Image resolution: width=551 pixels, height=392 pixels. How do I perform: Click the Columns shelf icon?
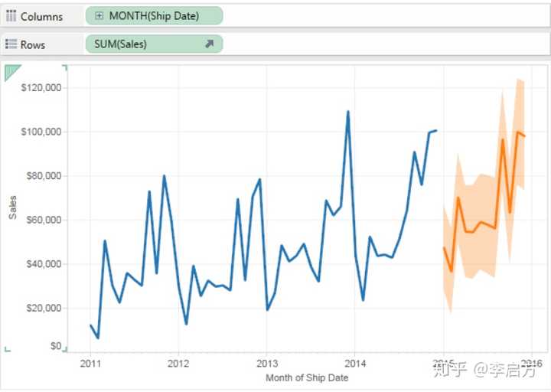tap(11, 16)
